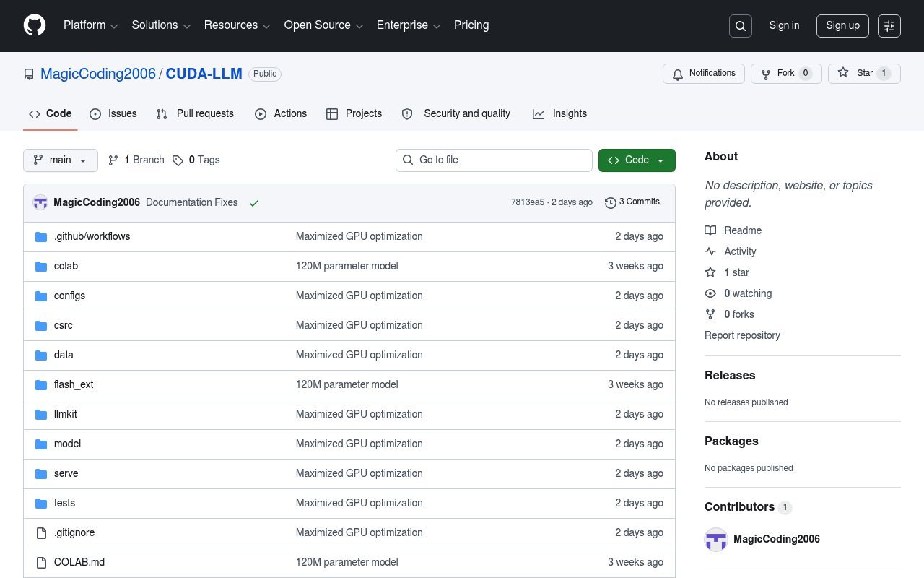This screenshot has width=924, height=578.
Task: Open the COLAB.md file name
Action: click(x=79, y=562)
